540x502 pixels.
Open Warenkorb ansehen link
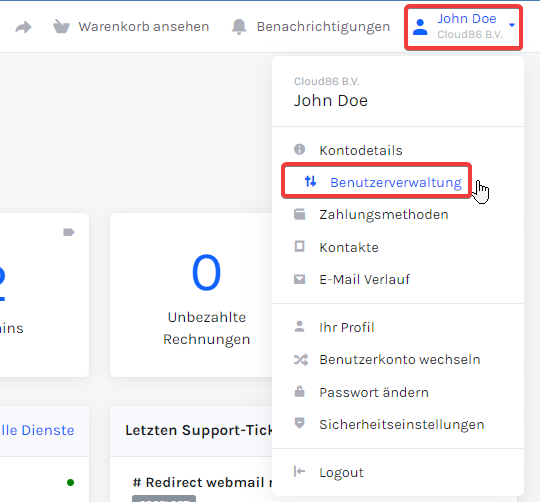[144, 27]
